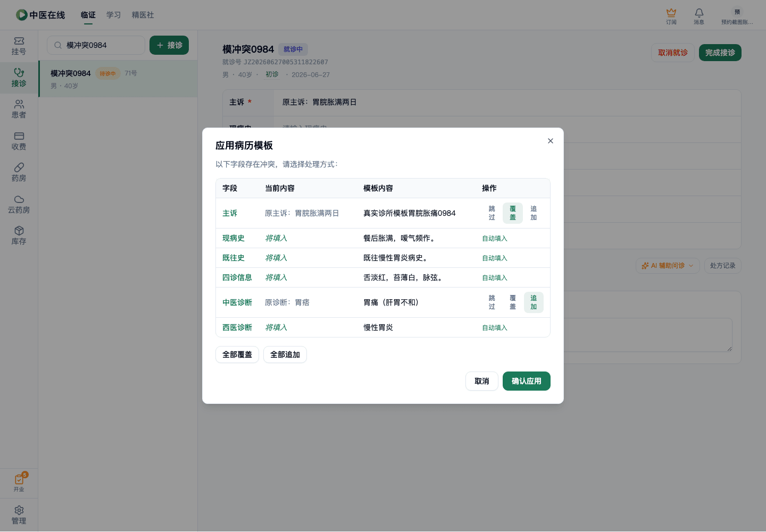Select 追加 for 中医诊断 row
The width and height of the screenshot is (766, 532).
coord(534,302)
